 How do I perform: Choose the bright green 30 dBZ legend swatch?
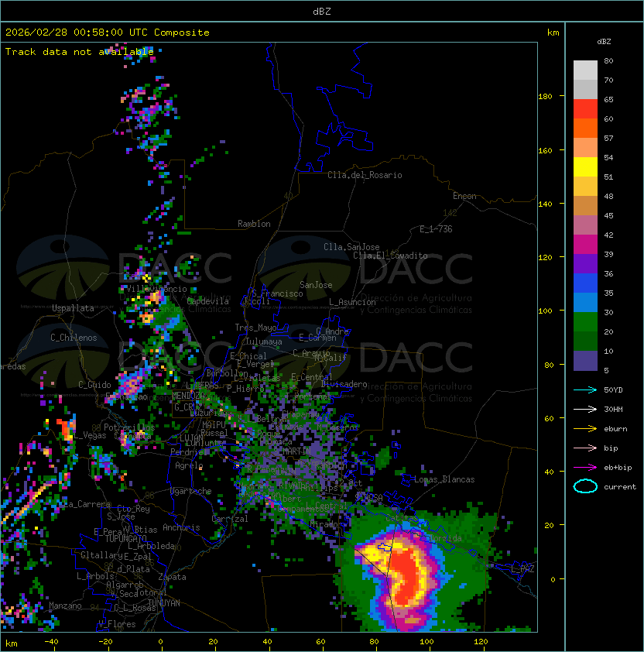click(585, 322)
